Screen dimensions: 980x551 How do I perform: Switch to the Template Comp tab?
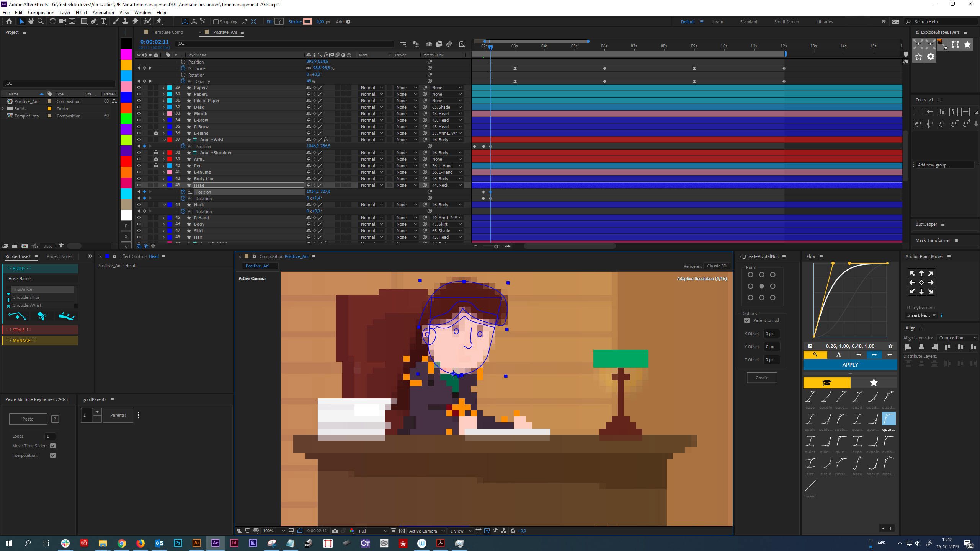(168, 32)
